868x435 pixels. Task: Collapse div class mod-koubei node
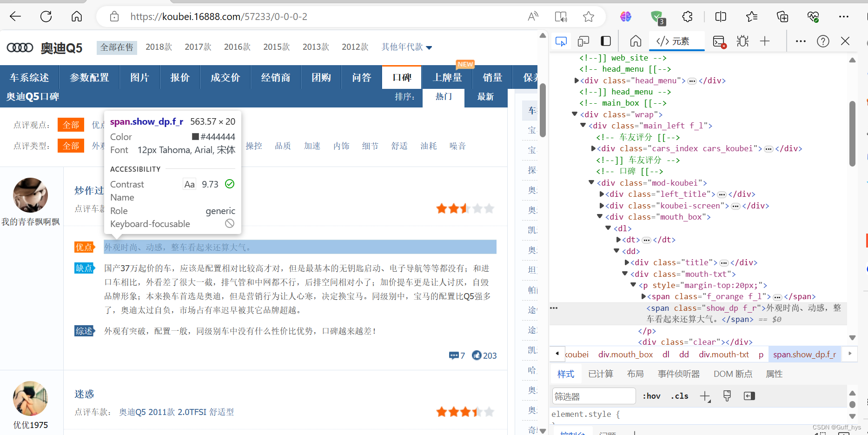coord(591,183)
